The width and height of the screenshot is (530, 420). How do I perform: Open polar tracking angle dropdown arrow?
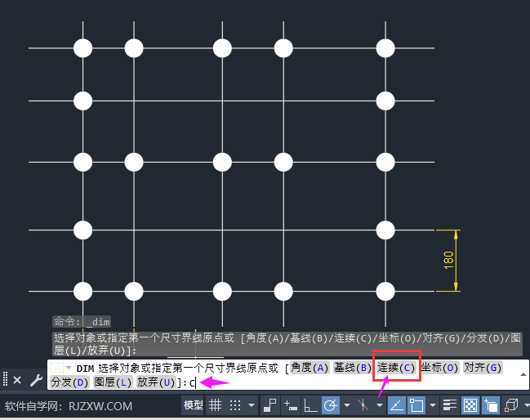[x=347, y=404]
